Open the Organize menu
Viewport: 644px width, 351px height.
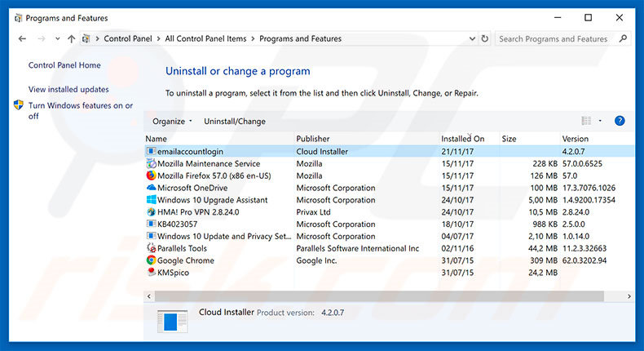(172, 122)
